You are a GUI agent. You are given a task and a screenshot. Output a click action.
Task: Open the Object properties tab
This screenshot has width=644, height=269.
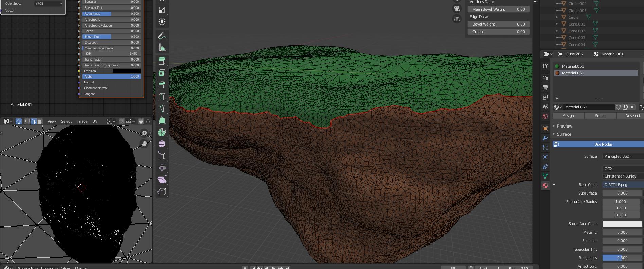coord(545,129)
